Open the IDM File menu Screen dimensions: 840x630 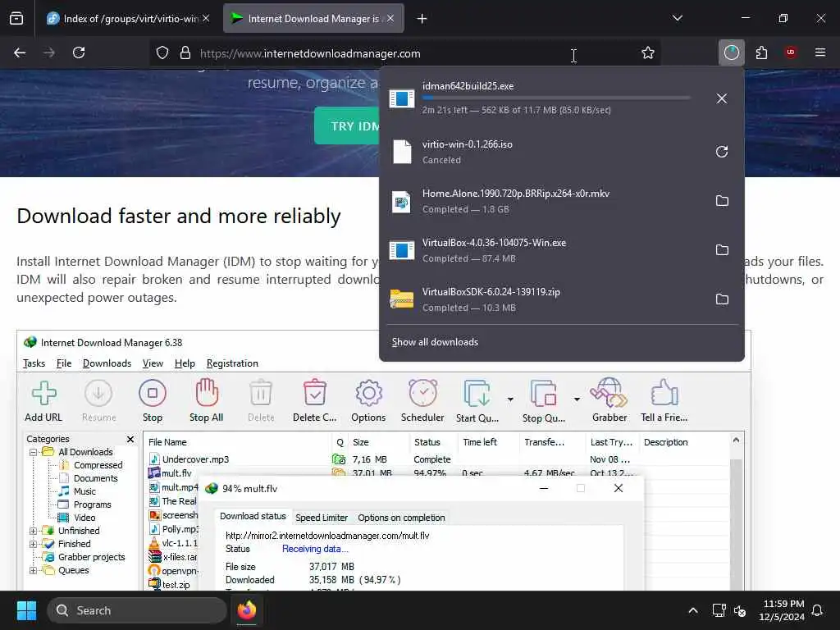coord(64,363)
